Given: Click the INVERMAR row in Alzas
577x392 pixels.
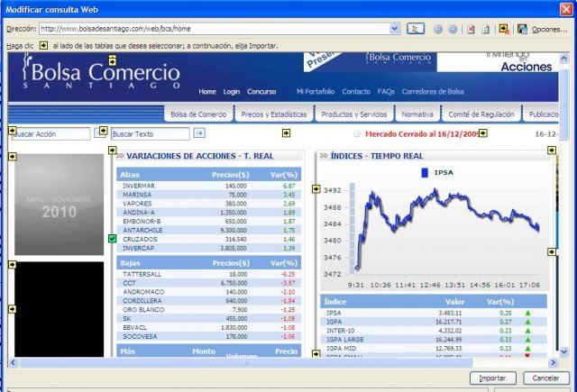Looking at the screenshot, I should coord(208,186).
